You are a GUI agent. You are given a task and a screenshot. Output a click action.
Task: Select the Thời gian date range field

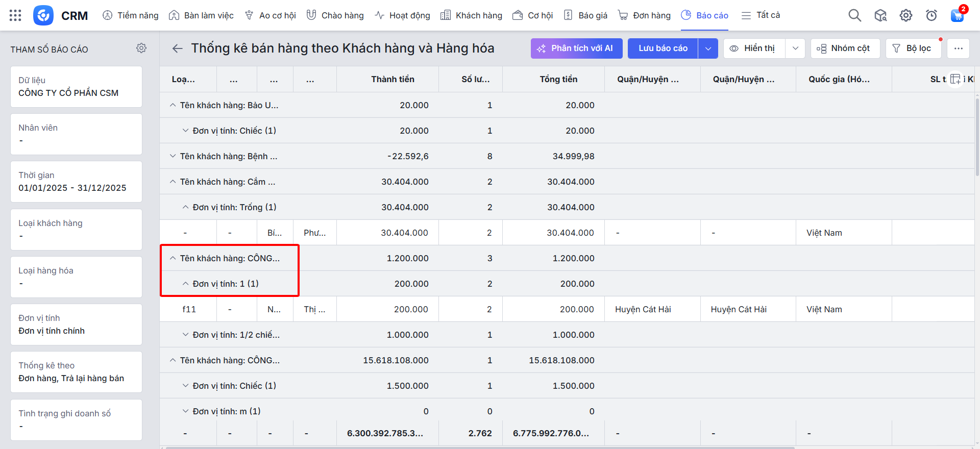(76, 182)
